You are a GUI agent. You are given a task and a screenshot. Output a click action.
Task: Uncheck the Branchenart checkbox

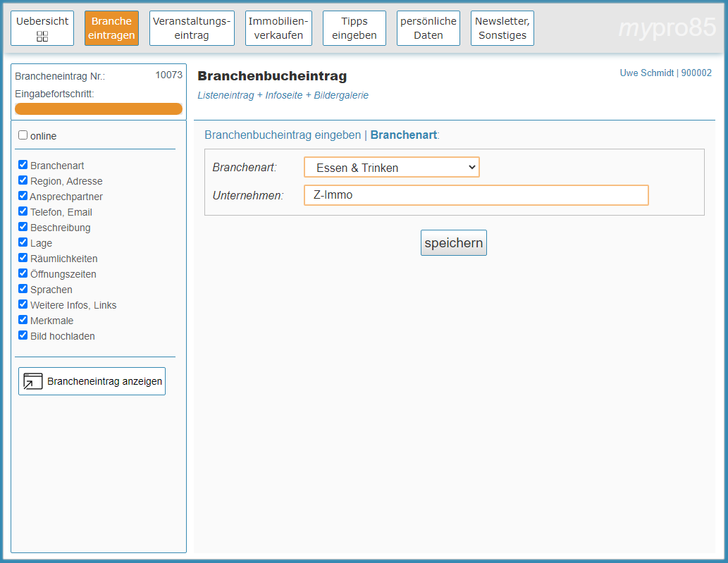pos(23,165)
